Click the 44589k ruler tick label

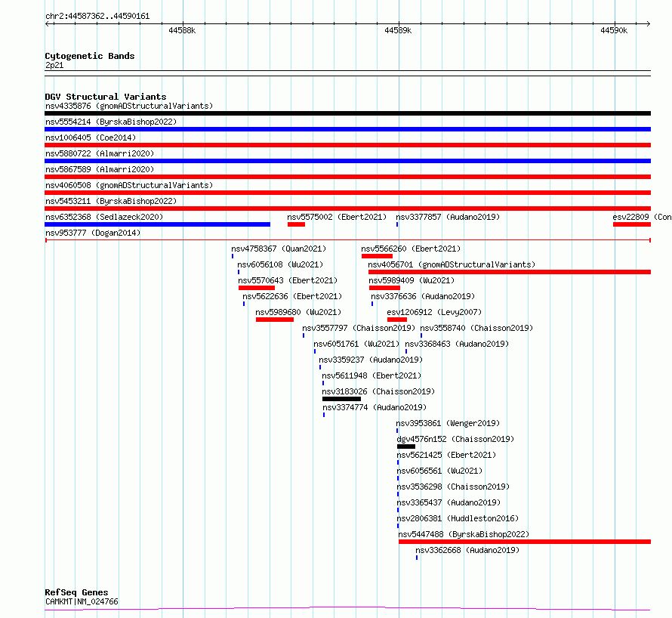click(398, 30)
